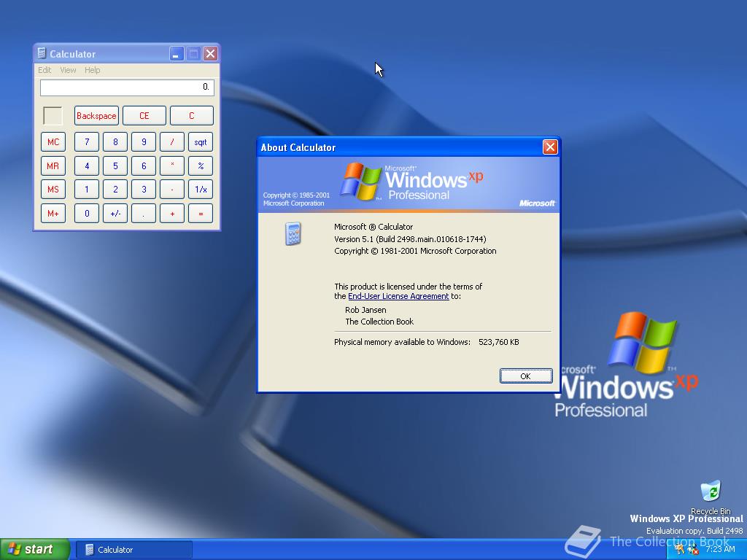Click the MS memory store button
The image size is (747, 560).
point(53,190)
